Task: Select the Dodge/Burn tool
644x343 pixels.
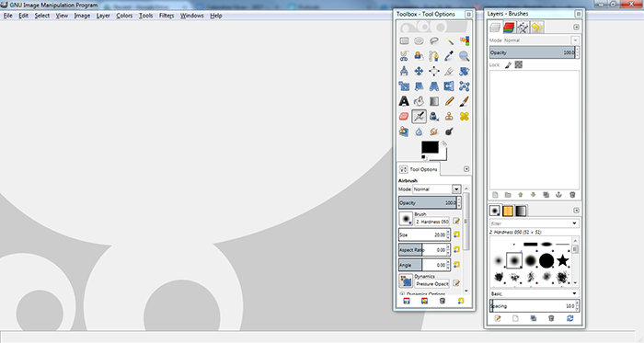Action: pos(449,131)
